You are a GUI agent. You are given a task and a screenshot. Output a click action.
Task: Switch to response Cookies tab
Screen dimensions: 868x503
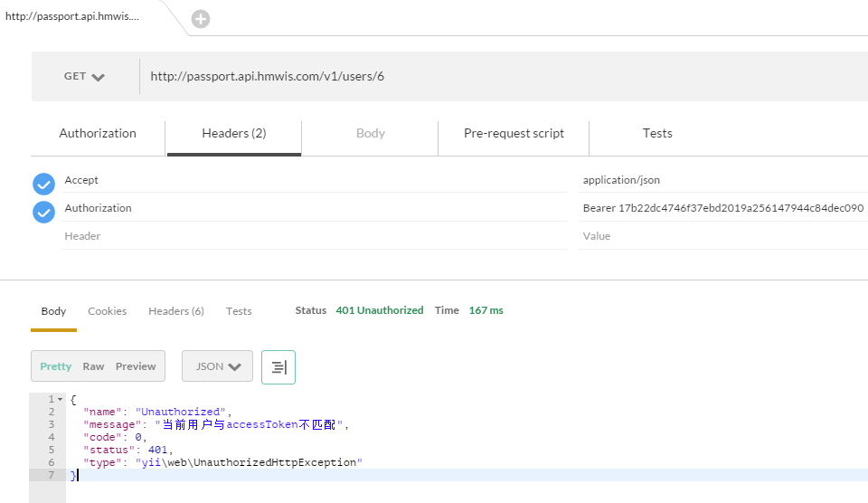pyautogui.click(x=108, y=311)
